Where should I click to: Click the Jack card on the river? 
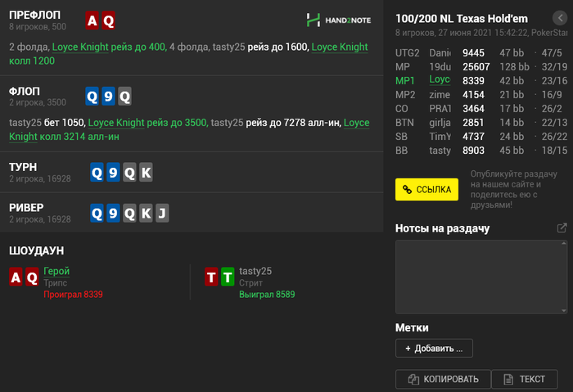162,213
